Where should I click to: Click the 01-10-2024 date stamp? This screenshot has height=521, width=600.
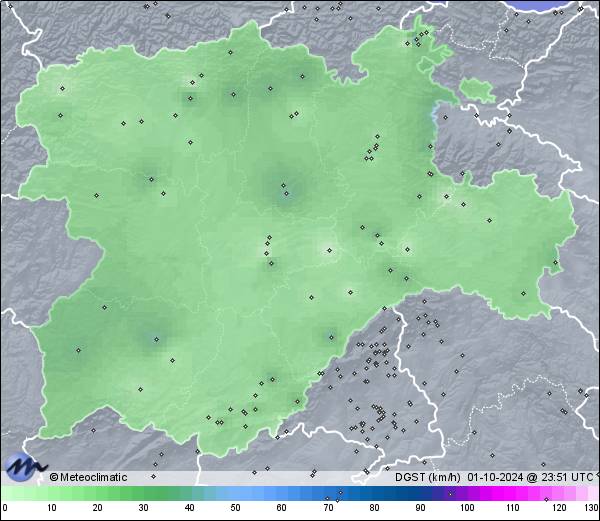pos(496,477)
